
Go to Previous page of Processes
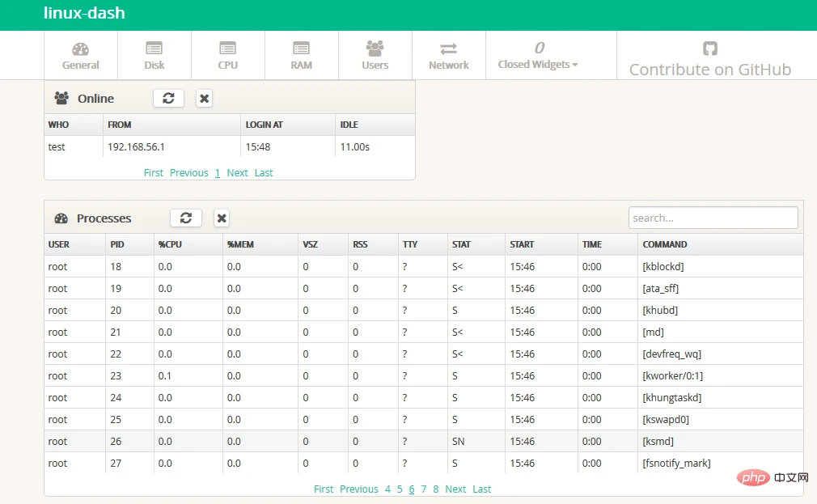click(359, 489)
